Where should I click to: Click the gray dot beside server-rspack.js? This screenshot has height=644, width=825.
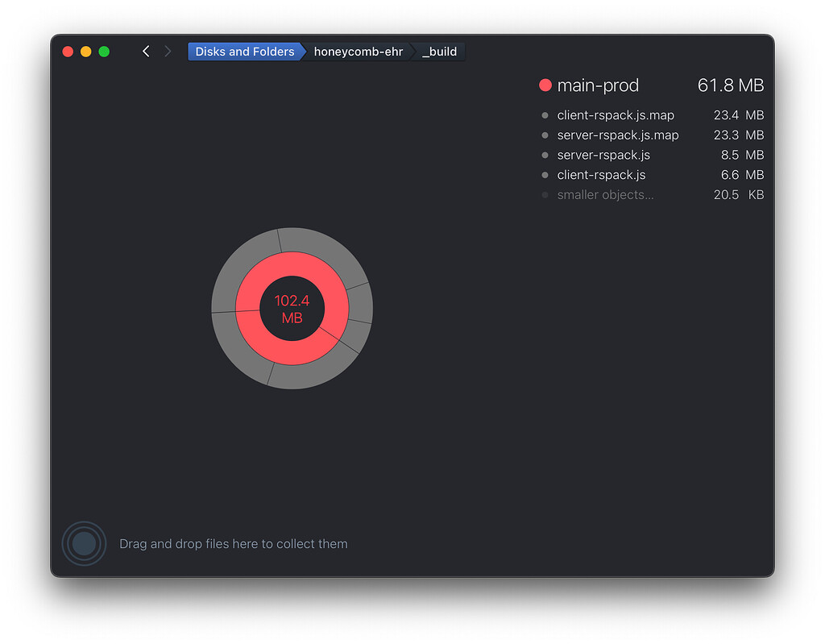[x=545, y=155]
